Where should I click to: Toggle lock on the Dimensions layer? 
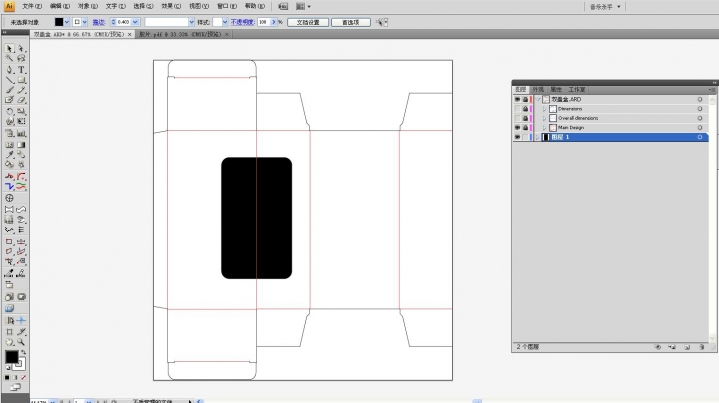tap(526, 109)
